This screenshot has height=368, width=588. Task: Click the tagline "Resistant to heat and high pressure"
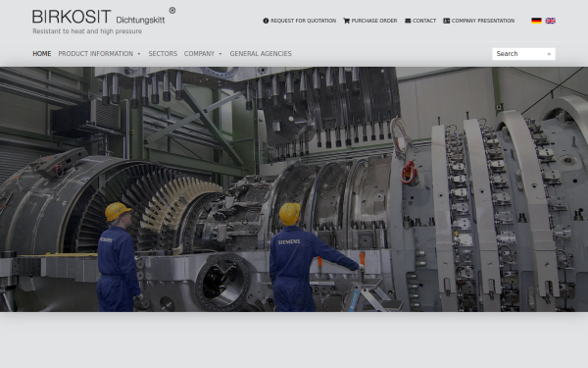[x=87, y=31]
